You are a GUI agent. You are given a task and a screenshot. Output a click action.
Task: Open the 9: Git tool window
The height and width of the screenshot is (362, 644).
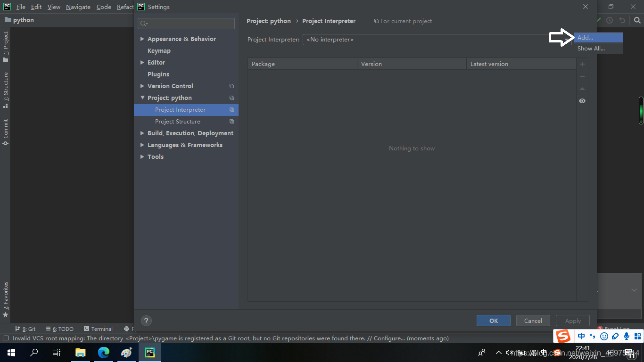25,329
